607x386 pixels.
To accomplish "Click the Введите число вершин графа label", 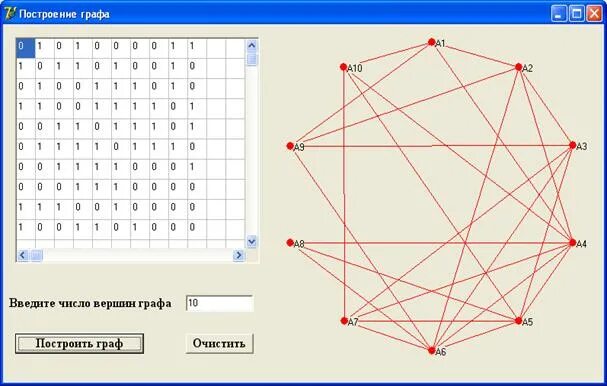I will click(x=90, y=303).
